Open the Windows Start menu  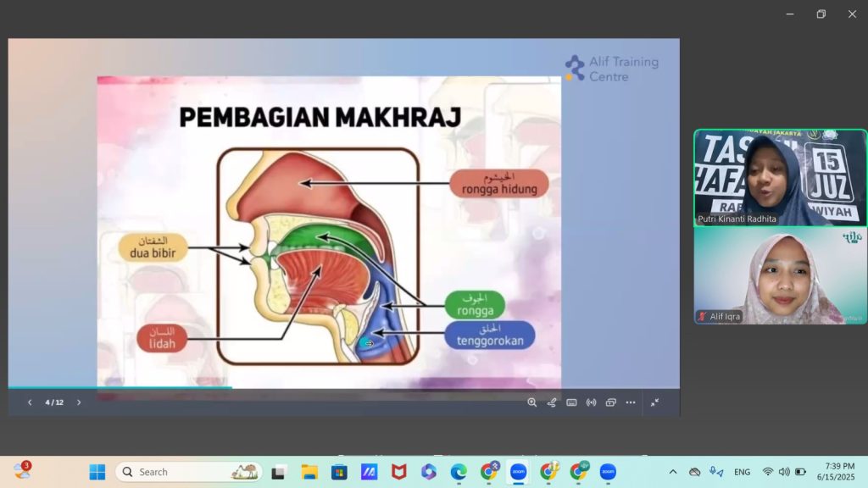click(97, 472)
